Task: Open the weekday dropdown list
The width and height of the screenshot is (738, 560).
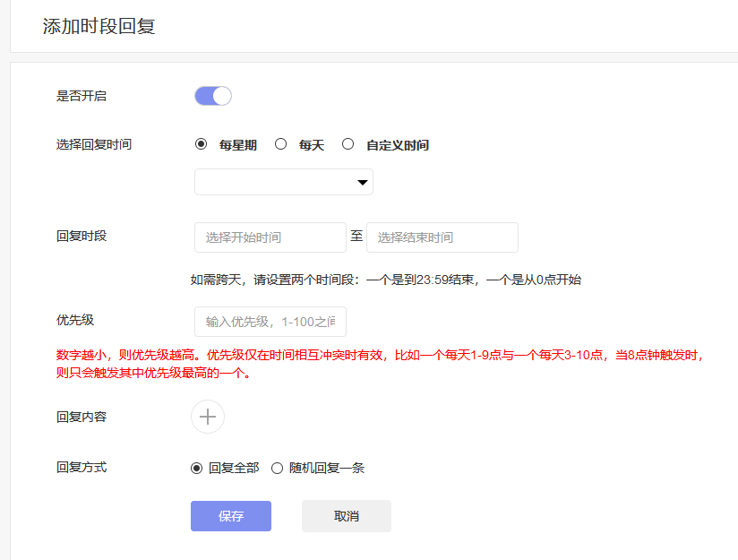Action: pos(284,182)
